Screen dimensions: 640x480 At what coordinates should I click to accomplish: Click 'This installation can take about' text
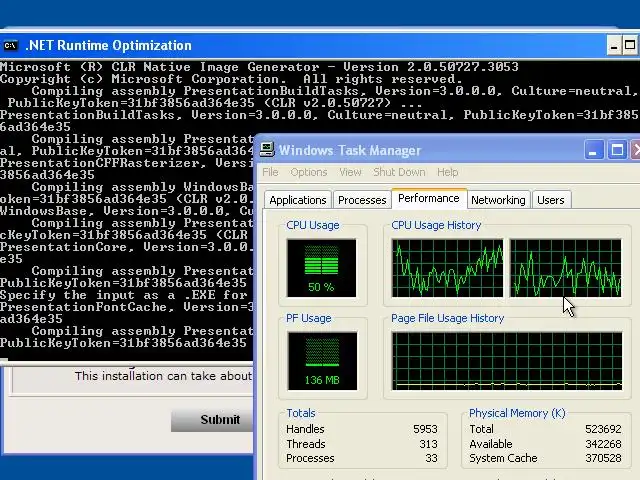(x=163, y=376)
